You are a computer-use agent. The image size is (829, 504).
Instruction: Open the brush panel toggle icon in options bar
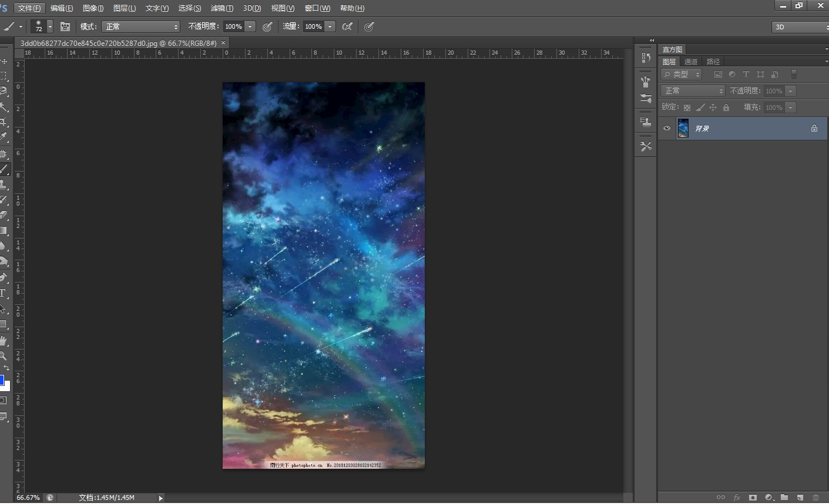click(65, 26)
